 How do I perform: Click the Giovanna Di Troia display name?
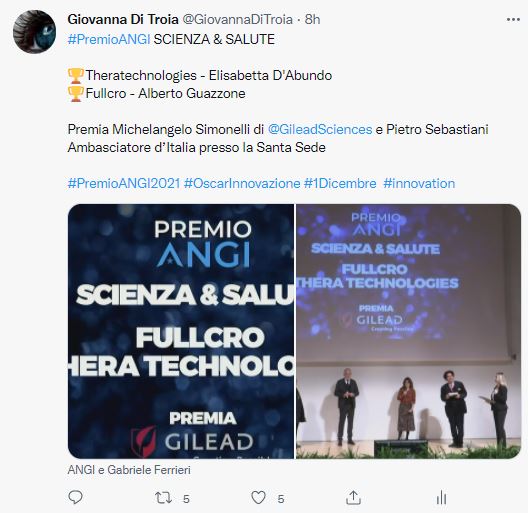123,20
